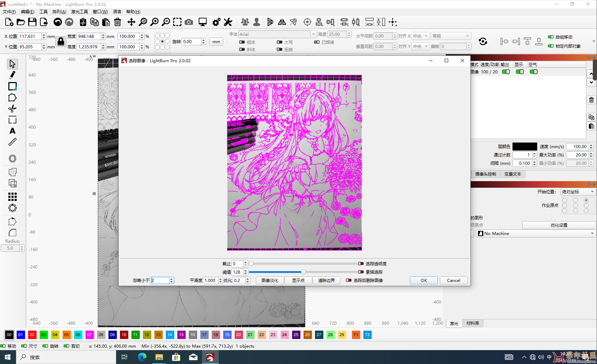This screenshot has width=597, height=364.
Task: Toggle 素描追踪 switch in trace dialog
Action: 361,272
